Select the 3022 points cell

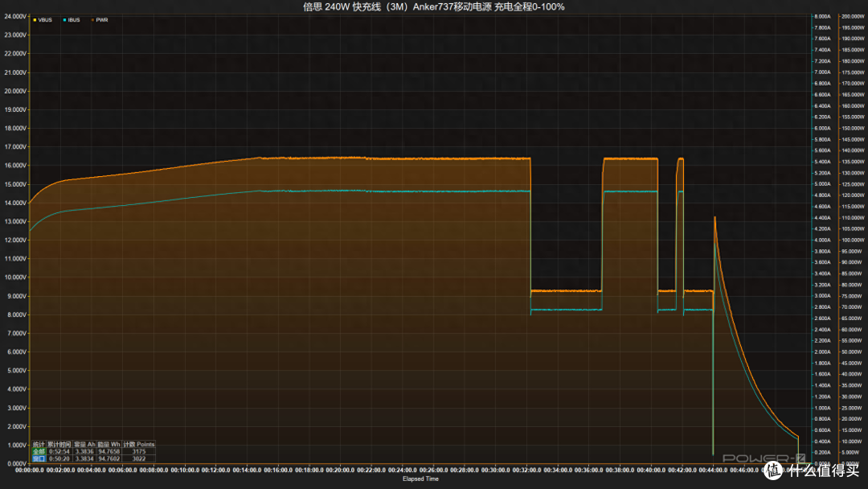coord(138,458)
